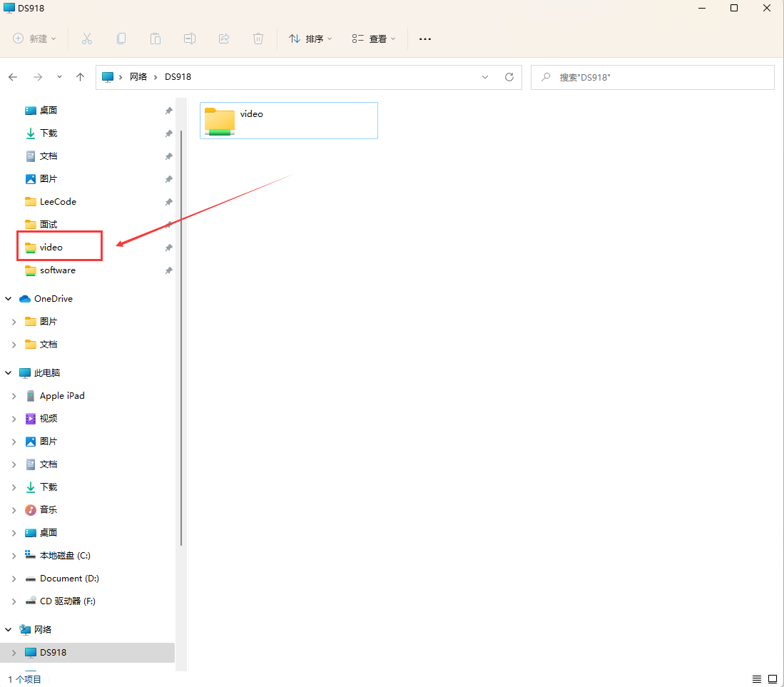Expand the DS918 network node
Image resolution: width=784 pixels, height=687 pixels.
(14, 653)
